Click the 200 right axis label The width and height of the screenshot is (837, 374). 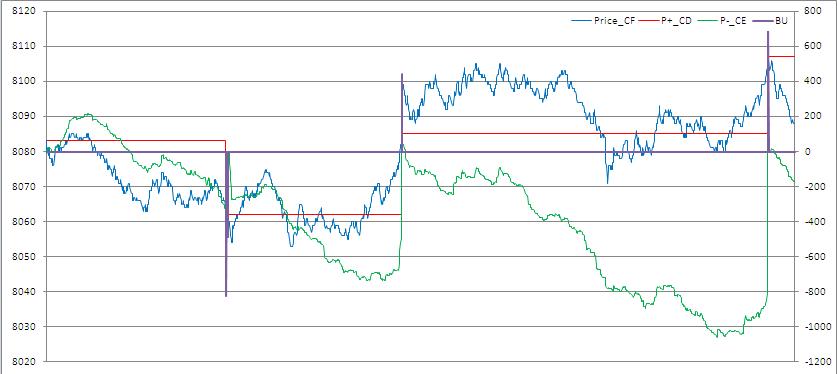click(x=812, y=117)
